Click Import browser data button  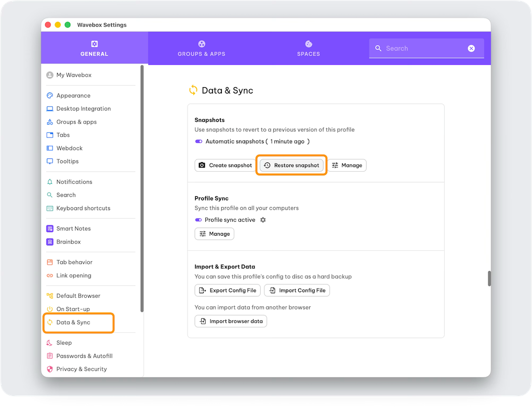[x=231, y=321]
